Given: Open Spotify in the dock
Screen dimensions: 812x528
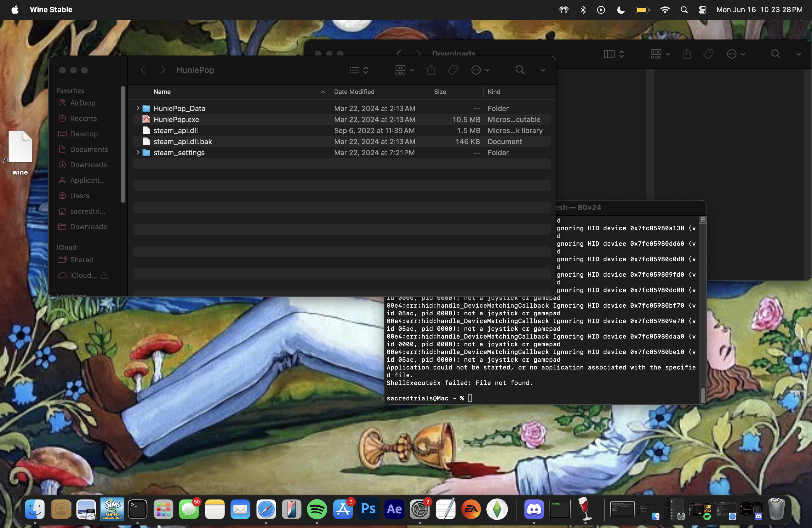Looking at the screenshot, I should click(317, 509).
